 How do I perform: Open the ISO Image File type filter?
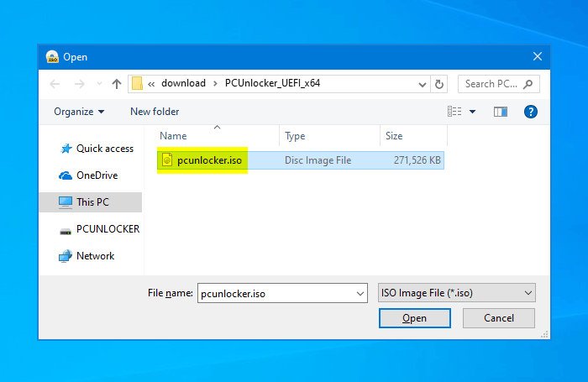(x=457, y=293)
